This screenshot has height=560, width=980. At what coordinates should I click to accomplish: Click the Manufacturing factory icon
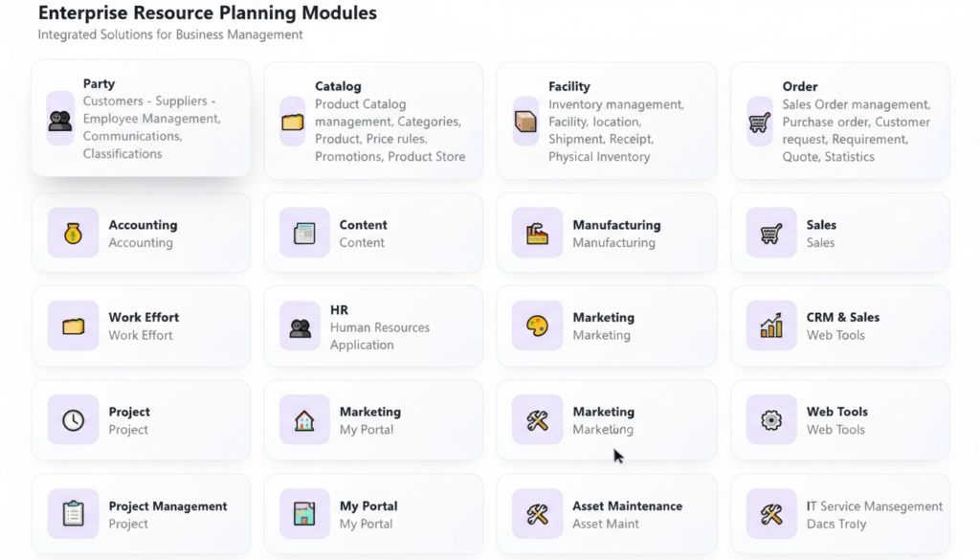coord(537,233)
